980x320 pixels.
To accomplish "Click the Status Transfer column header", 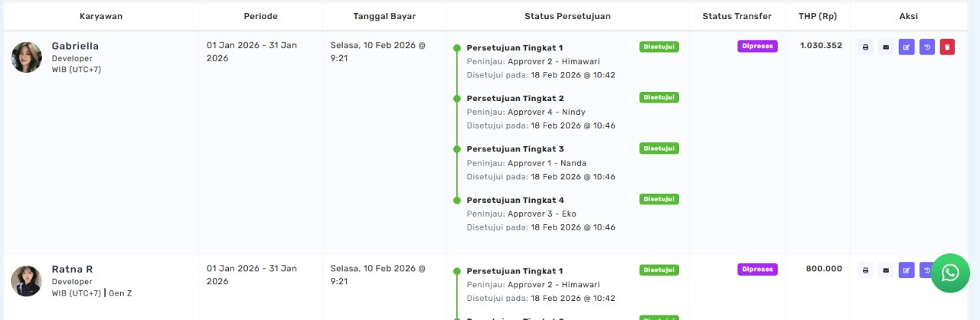I will coord(737,16).
